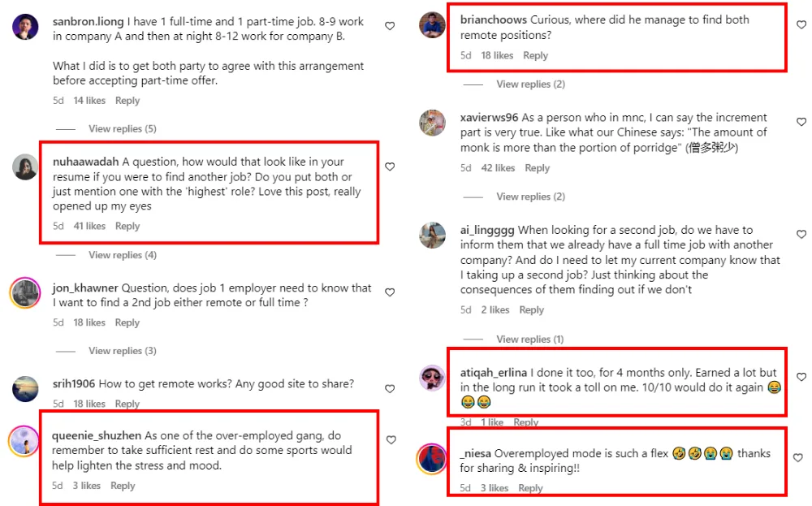
Task: Like atiqah_erlina's comment with heart icon
Action: click(x=801, y=378)
